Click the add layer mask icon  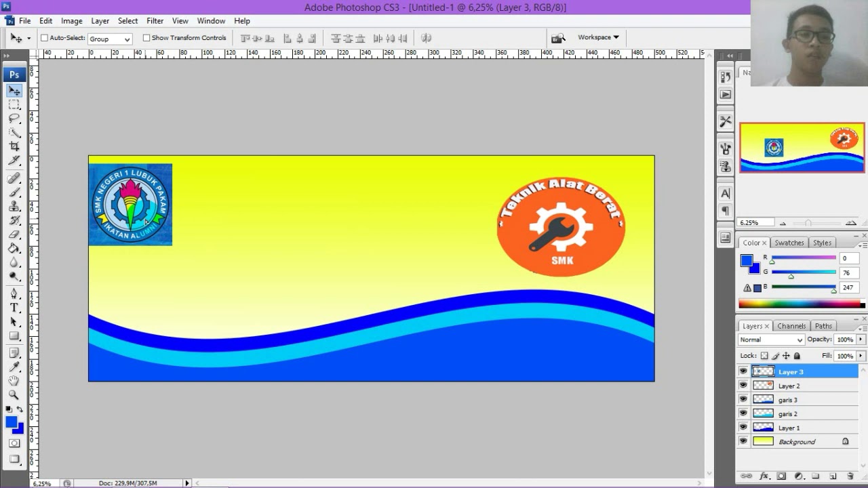tap(781, 476)
